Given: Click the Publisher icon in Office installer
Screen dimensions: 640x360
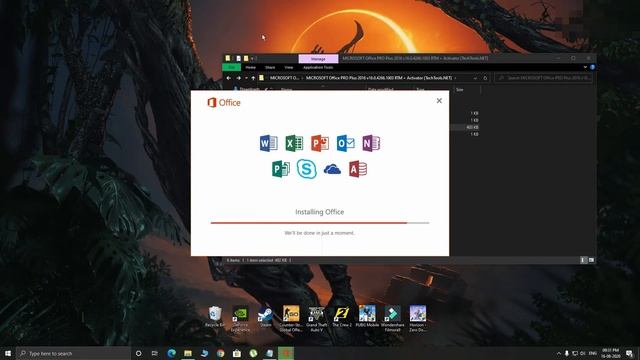Looking at the screenshot, I should (281, 169).
